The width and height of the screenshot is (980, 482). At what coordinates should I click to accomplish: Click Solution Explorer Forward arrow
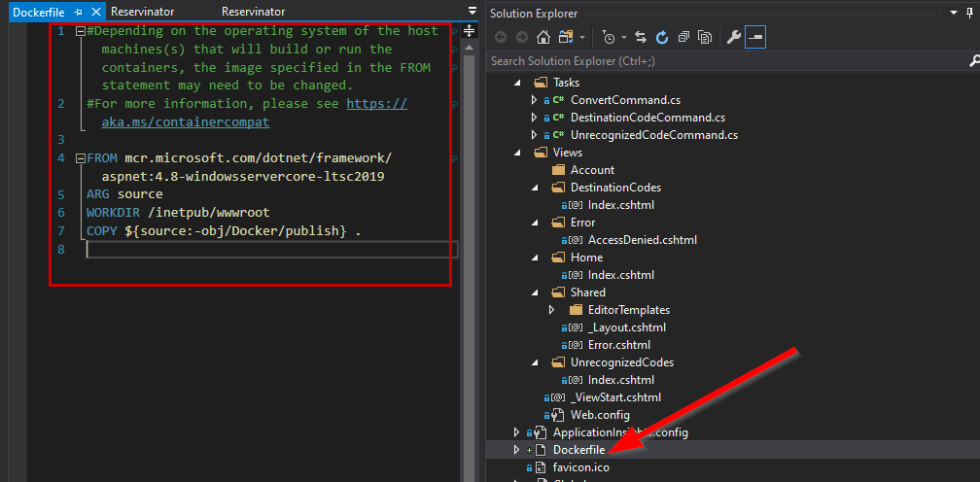tap(522, 38)
